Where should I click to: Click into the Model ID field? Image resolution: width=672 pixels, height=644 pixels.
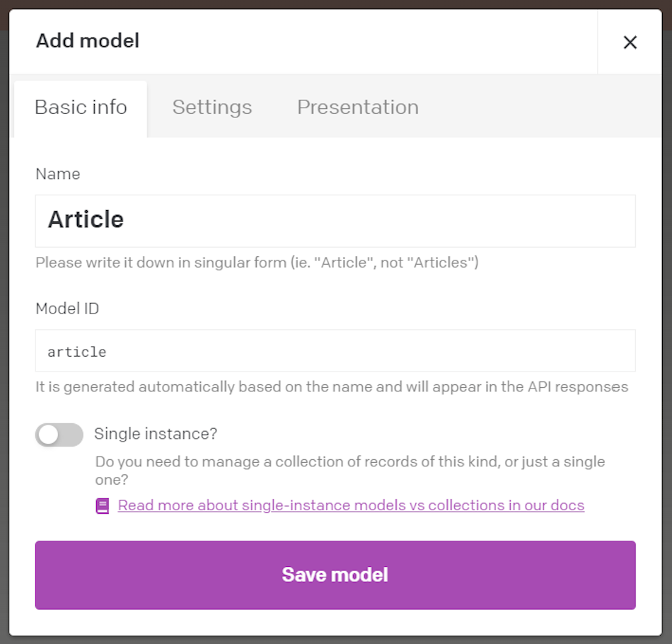335,351
